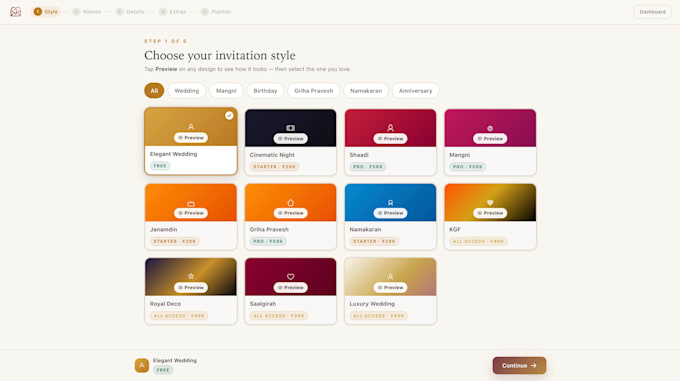Go to the Publish step
The width and height of the screenshot is (680, 381).
coord(216,12)
